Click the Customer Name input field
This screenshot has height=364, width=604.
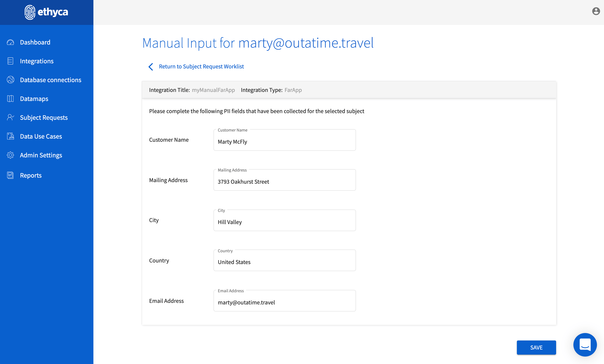(285, 140)
